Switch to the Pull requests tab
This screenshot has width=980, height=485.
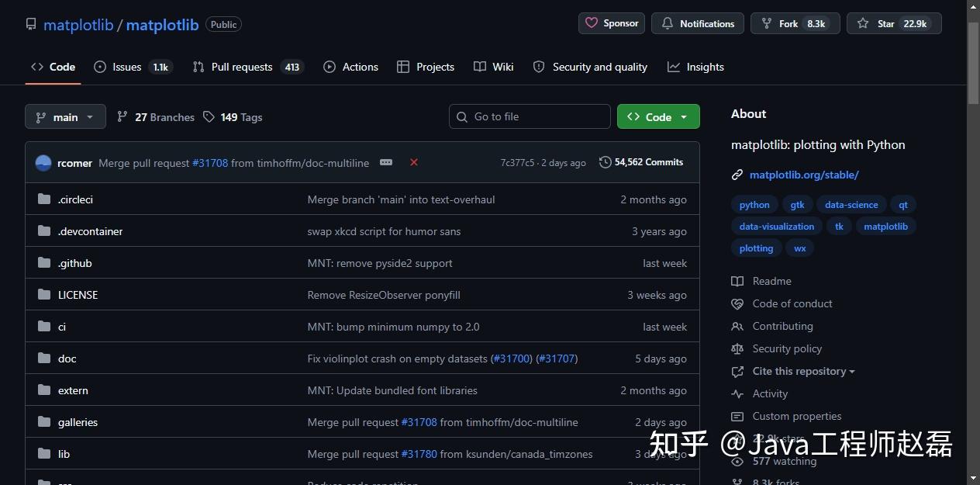click(247, 67)
